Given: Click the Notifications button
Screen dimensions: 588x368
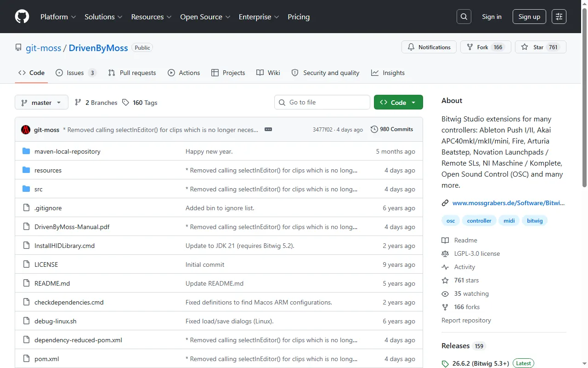Looking at the screenshot, I should click(429, 47).
